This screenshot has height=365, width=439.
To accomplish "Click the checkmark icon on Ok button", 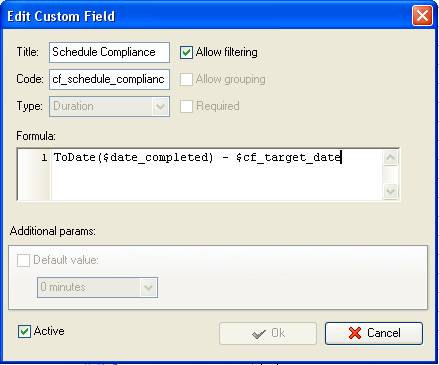I will click(x=259, y=334).
